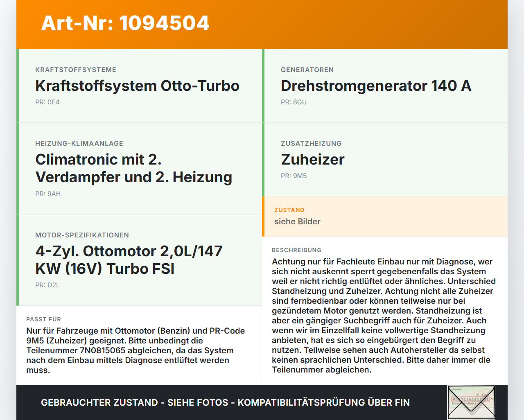Click the "Climatronic mit 2. Verdampfer" heading
The width and height of the screenshot is (524, 420).
coord(134,168)
